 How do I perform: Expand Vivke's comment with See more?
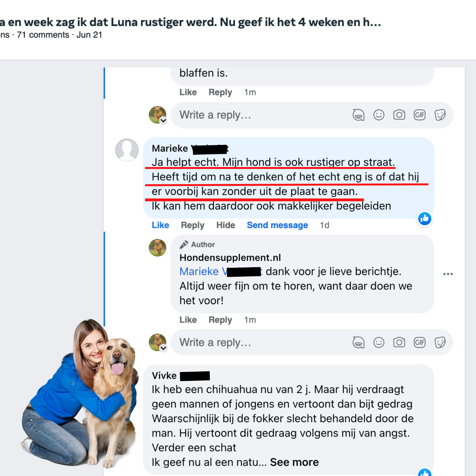(x=294, y=462)
